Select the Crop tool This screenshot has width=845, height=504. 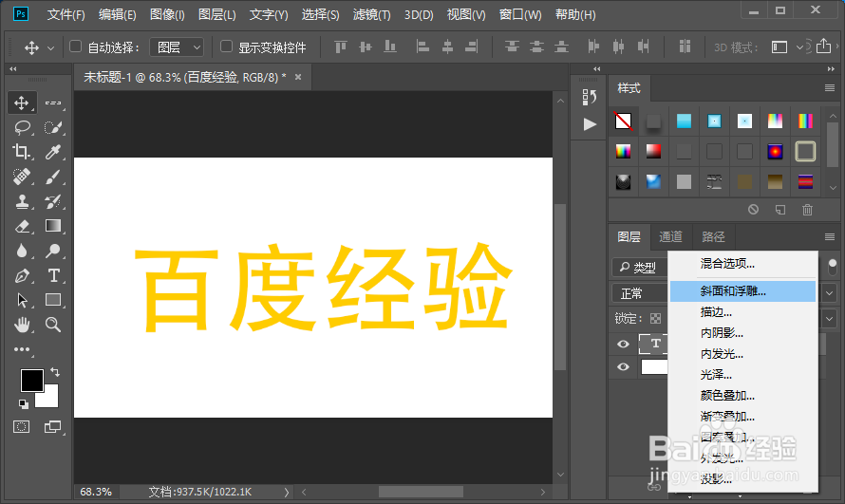click(x=22, y=152)
